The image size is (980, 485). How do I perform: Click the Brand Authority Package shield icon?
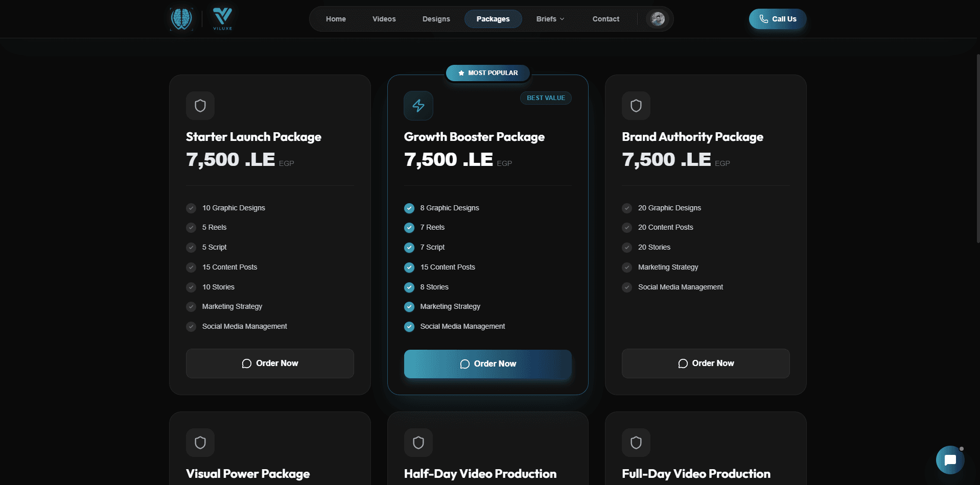636,106
